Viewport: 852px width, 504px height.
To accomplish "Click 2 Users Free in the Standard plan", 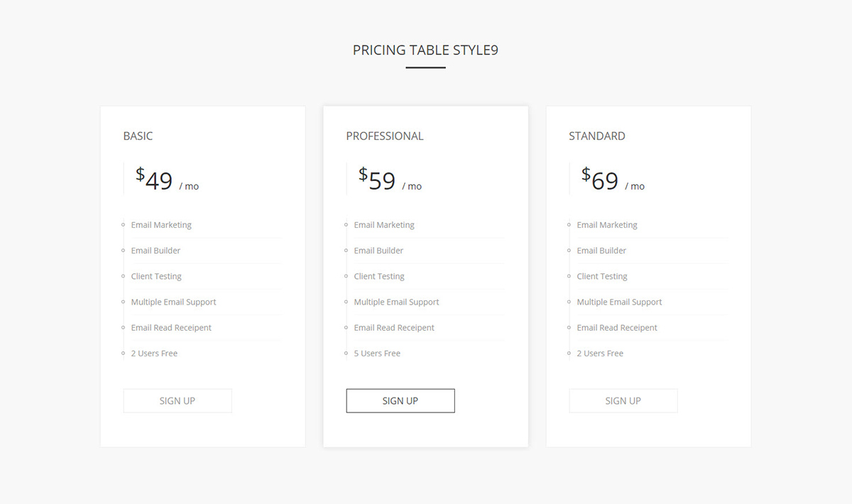I will point(600,354).
